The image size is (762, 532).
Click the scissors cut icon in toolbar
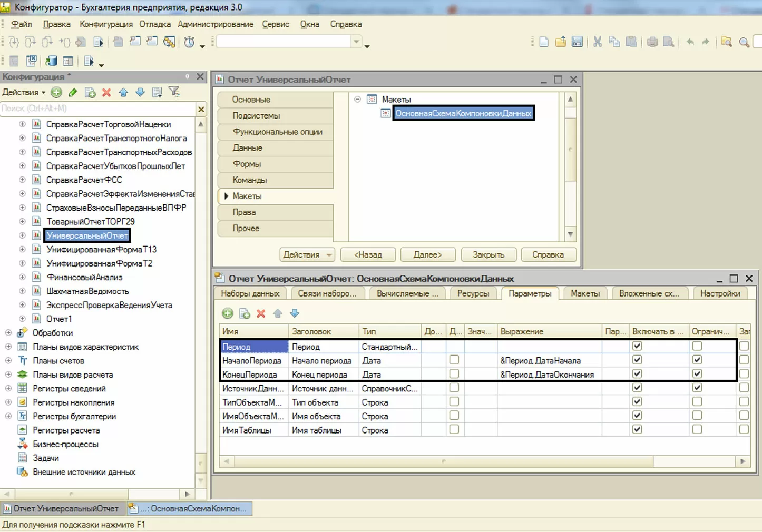(x=598, y=42)
